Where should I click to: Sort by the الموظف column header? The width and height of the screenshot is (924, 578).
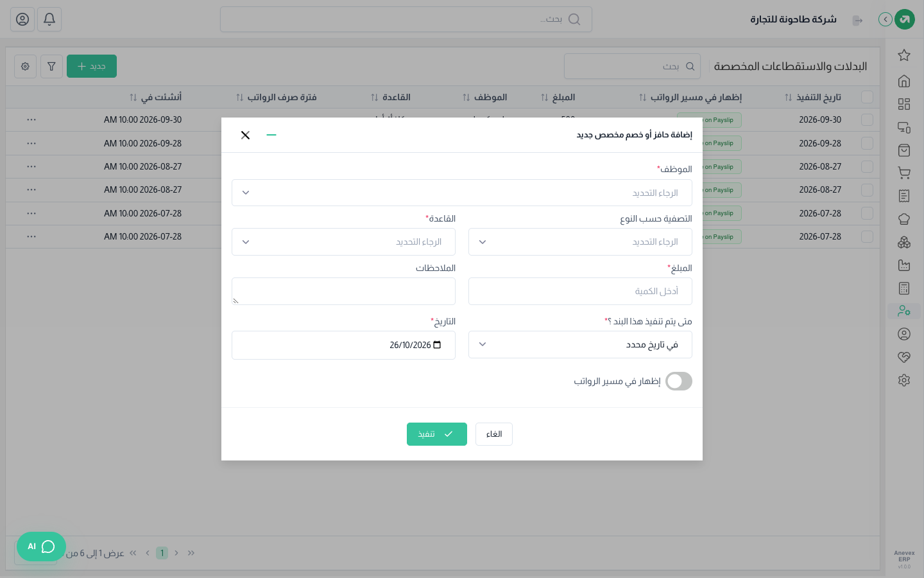coord(484,97)
